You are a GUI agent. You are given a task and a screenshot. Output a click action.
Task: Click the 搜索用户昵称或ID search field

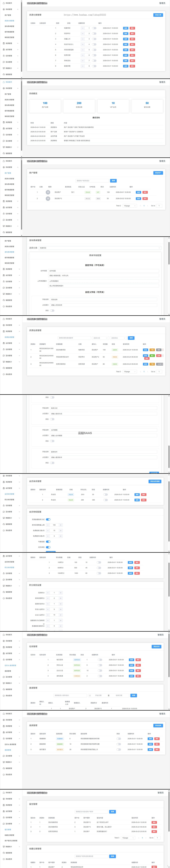[92, 181]
